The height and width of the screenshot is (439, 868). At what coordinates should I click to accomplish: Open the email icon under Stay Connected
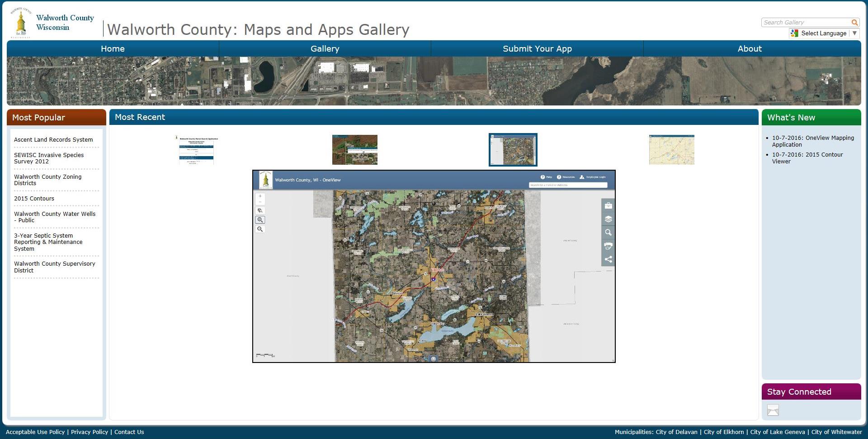point(773,410)
